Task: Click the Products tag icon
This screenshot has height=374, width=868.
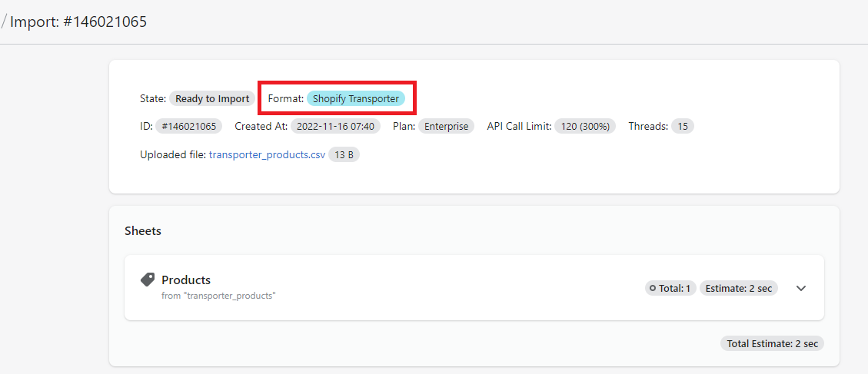Action: coord(148,280)
